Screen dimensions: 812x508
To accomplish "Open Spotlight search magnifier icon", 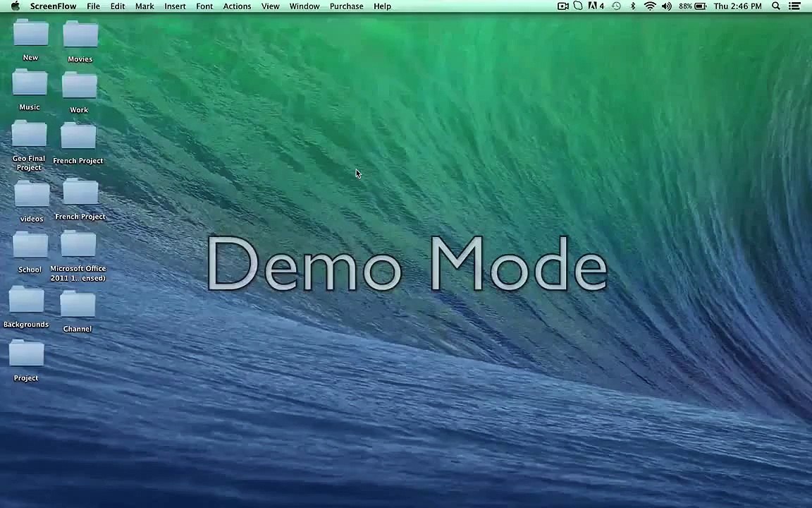I will [776, 6].
